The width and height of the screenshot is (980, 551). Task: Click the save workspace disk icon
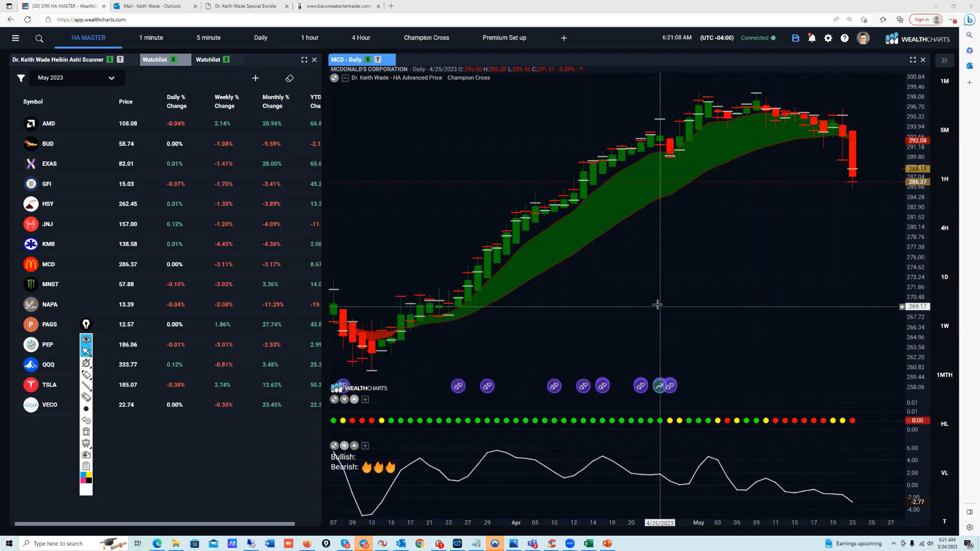(795, 38)
